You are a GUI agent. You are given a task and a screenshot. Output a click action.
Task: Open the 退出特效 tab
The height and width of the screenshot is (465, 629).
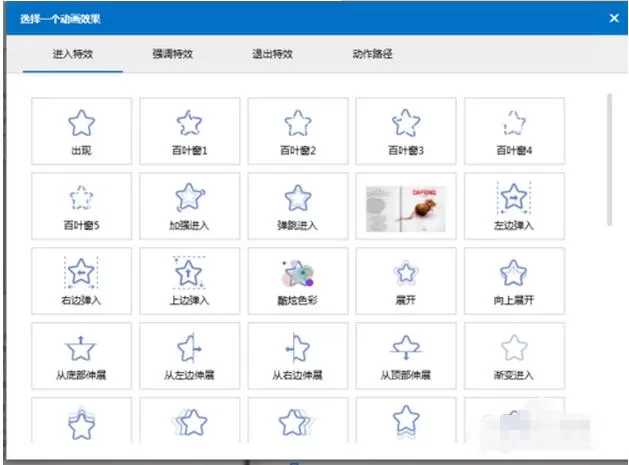(x=273, y=54)
